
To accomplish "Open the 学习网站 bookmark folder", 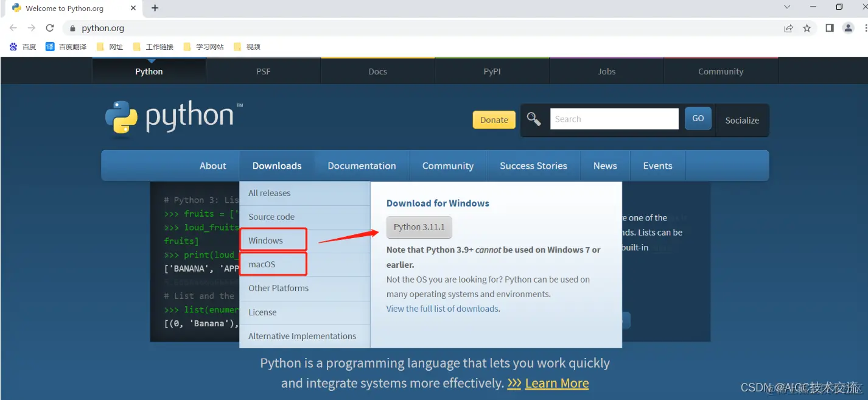I will coord(203,47).
